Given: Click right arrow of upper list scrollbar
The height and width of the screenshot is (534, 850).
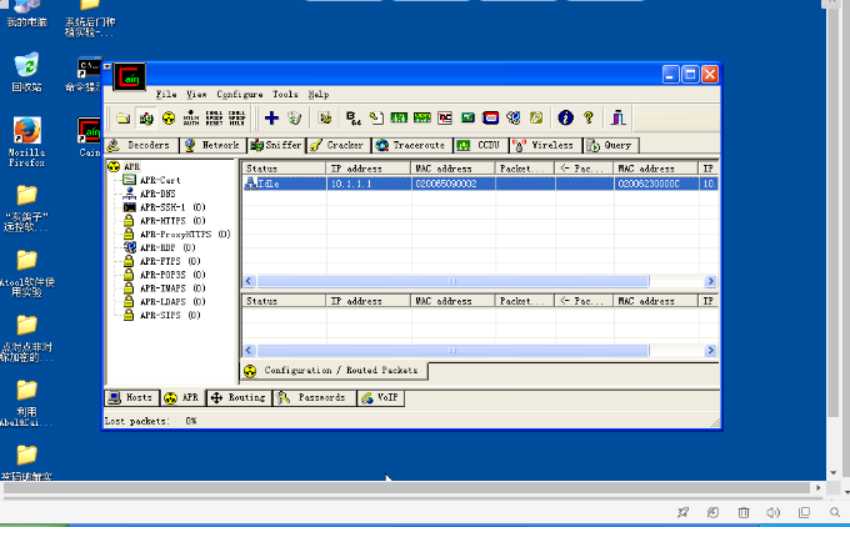Looking at the screenshot, I should point(711,281).
